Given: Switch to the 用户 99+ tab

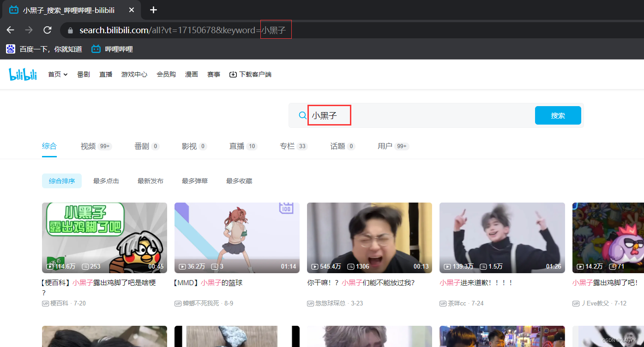Looking at the screenshot, I should pyautogui.click(x=393, y=146).
